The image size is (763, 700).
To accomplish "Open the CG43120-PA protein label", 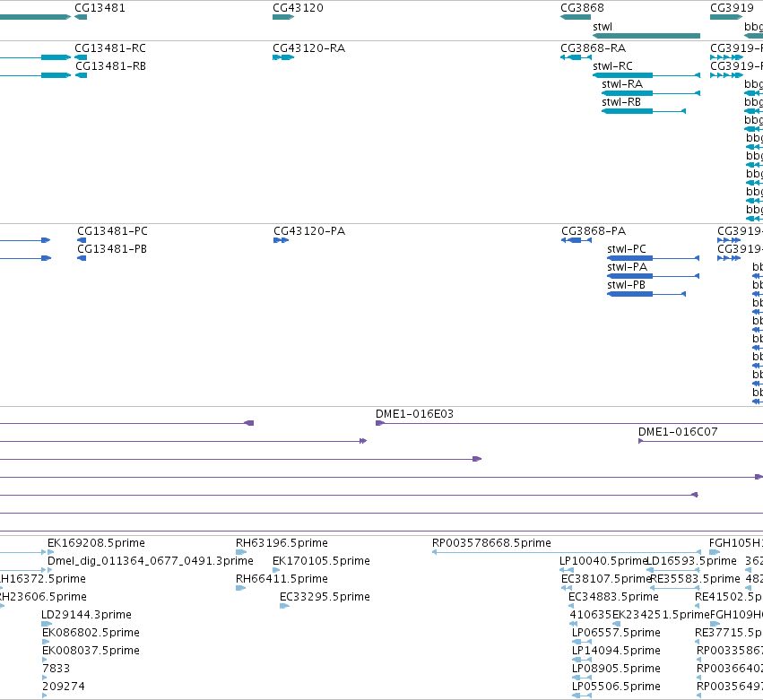I will click(x=309, y=231).
